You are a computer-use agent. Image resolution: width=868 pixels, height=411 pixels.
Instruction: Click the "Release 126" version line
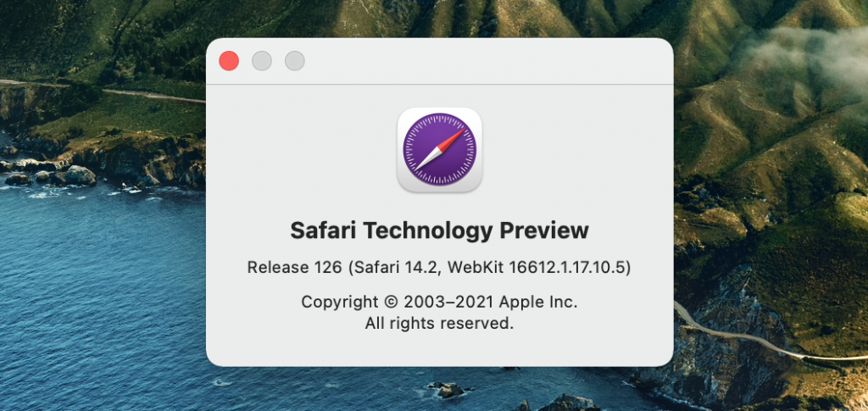(440, 268)
